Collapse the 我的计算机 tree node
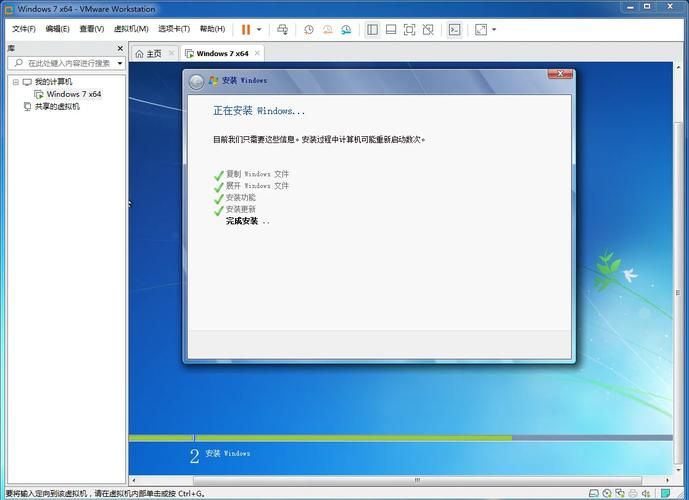This screenshot has width=689, height=500. (x=16, y=82)
